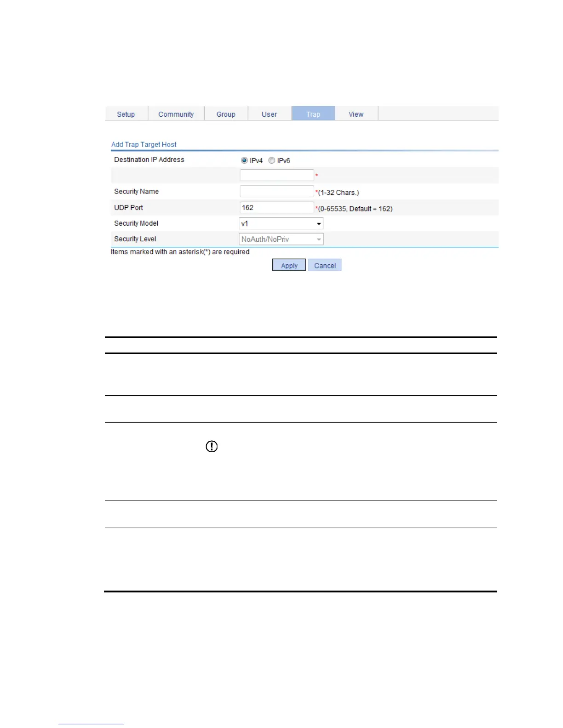
Task: Select the Trap tab
Action: [313, 114]
